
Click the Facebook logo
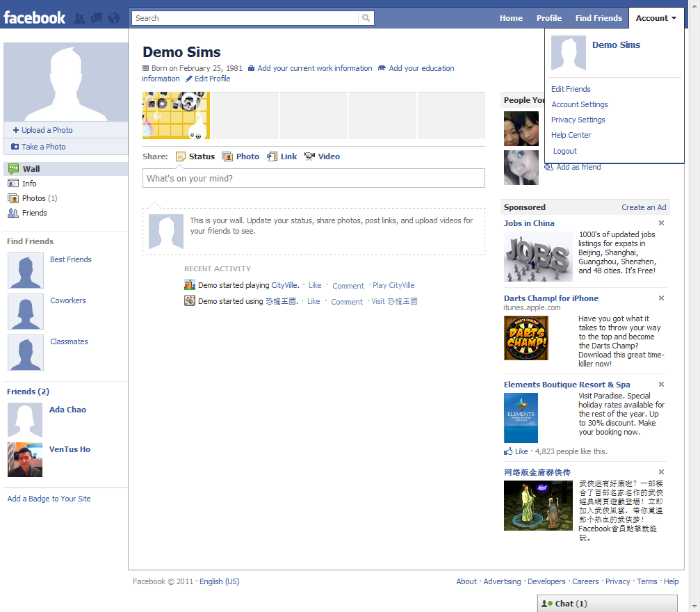pos(34,18)
